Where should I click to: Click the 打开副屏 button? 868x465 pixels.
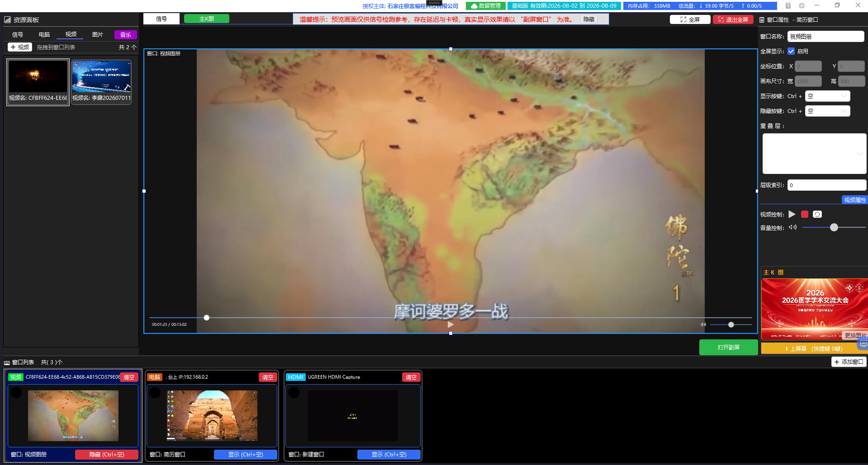point(728,347)
